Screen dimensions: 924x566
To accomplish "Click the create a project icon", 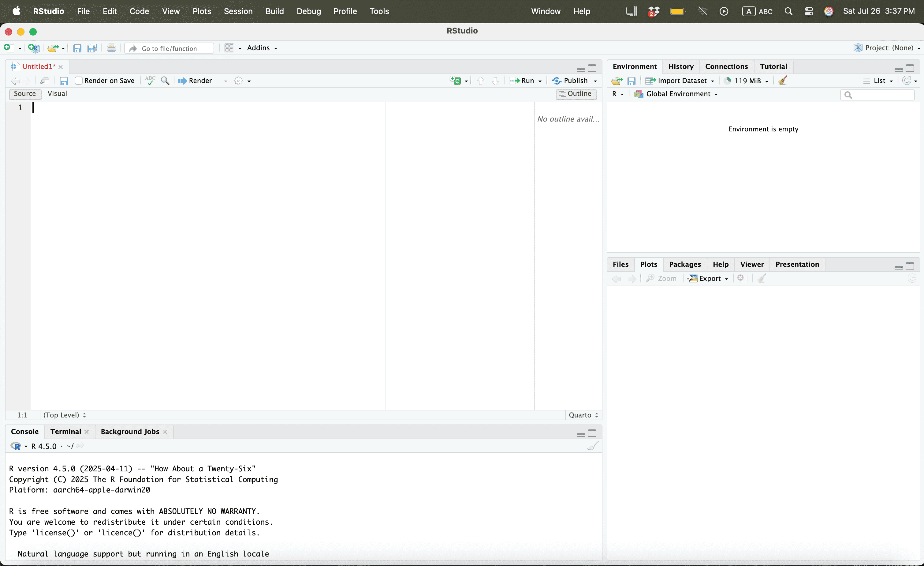I will (x=34, y=48).
